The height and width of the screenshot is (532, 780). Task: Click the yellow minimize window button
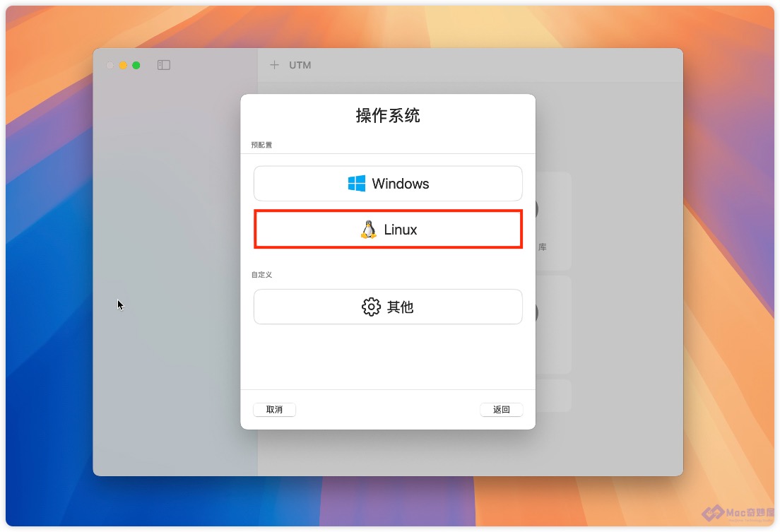click(x=123, y=65)
